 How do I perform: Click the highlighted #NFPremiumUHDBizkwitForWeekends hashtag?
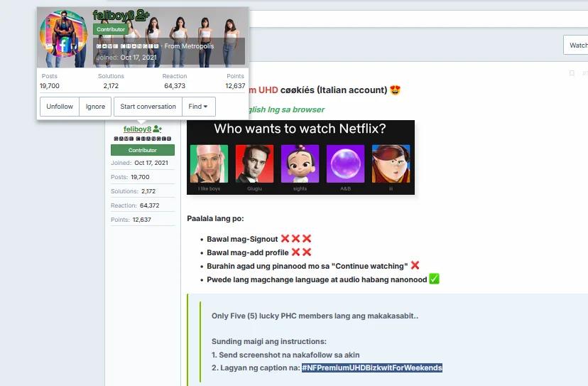(x=372, y=368)
